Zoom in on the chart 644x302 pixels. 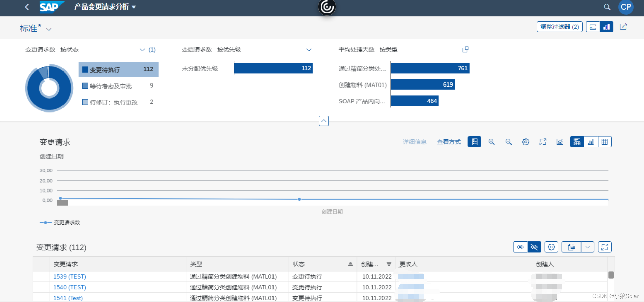pyautogui.click(x=491, y=142)
